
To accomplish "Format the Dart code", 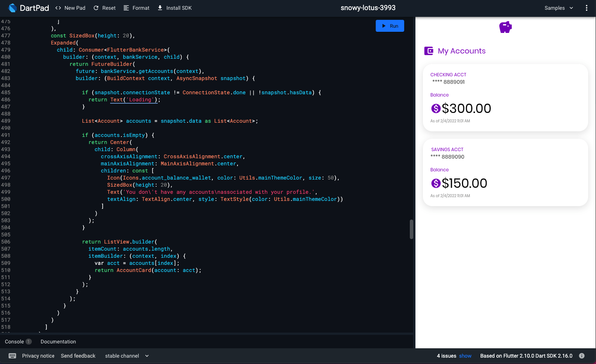I will [136, 8].
